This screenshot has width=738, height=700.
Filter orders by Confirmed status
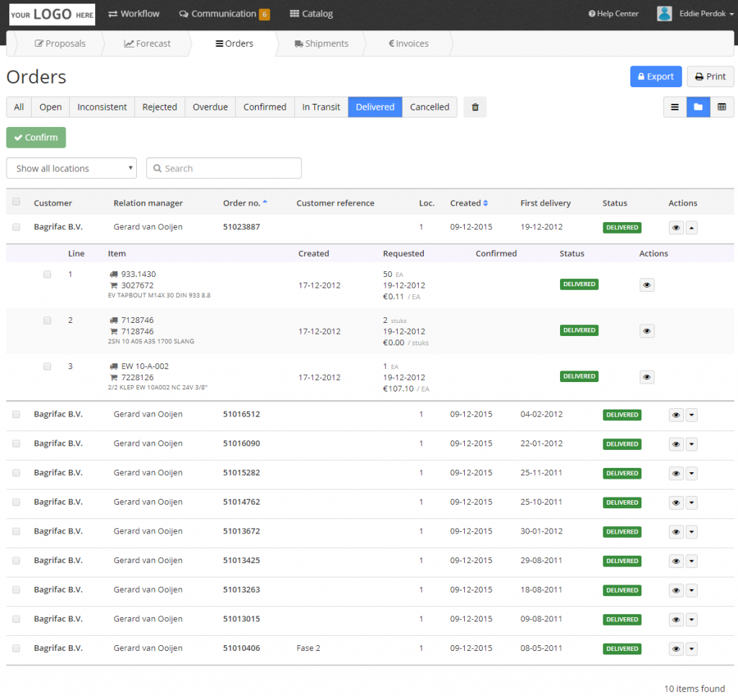265,107
